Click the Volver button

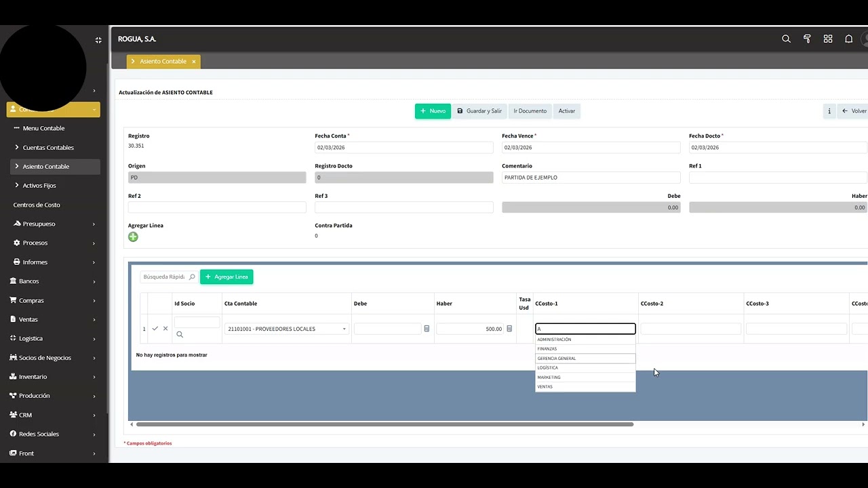[853, 111]
